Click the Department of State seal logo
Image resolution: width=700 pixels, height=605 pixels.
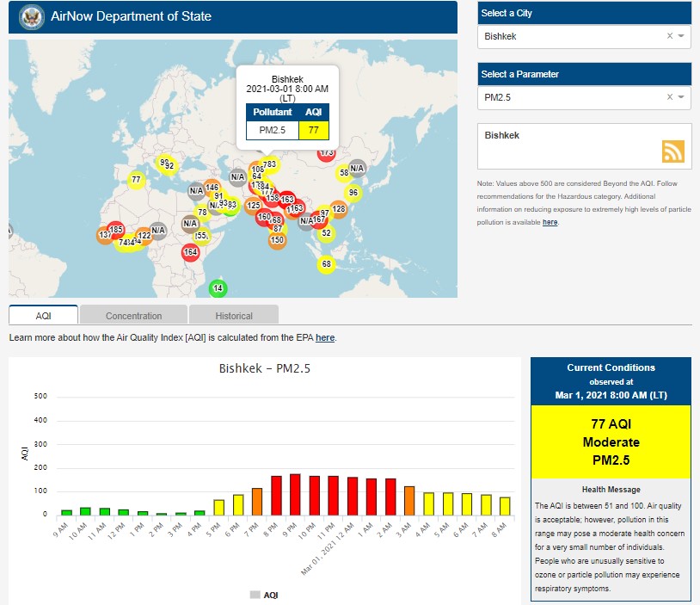coord(31,16)
